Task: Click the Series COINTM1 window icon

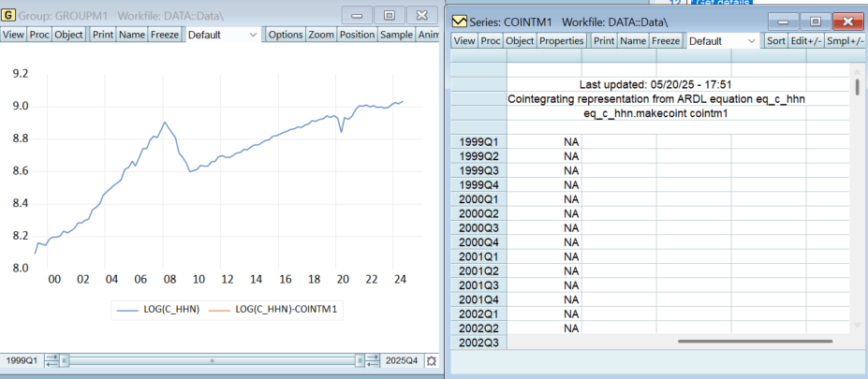Action: tap(459, 22)
